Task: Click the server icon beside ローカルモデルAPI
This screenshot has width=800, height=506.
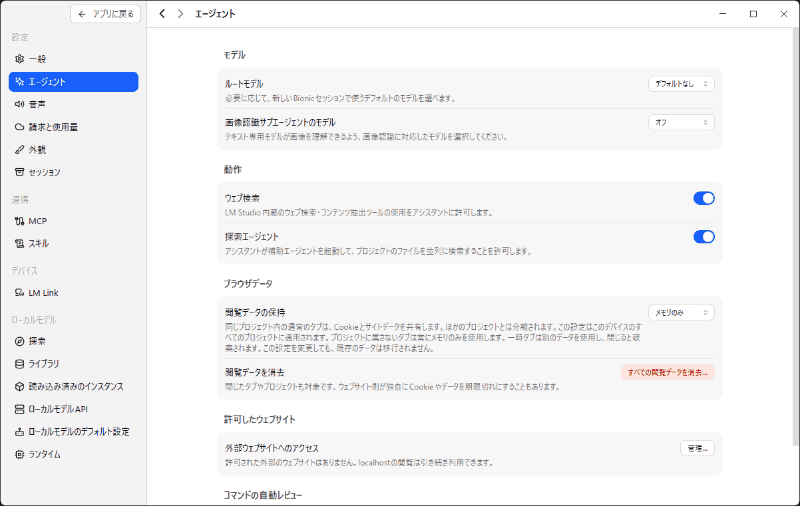Action: [19, 409]
